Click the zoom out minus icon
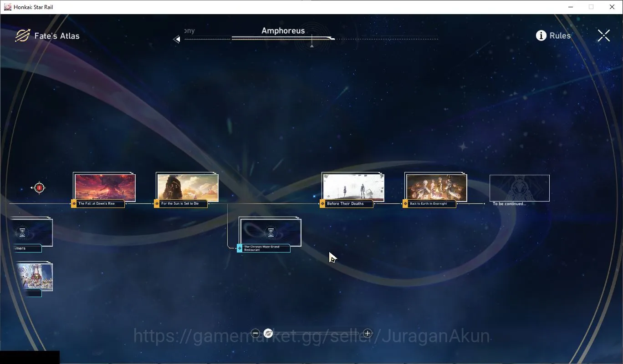Viewport: 623px width, 364px height. point(255,333)
